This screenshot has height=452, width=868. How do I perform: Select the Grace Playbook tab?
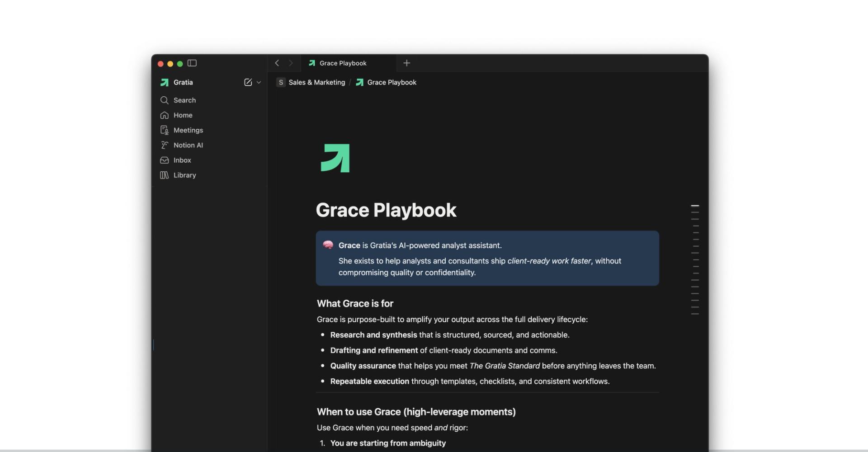click(x=343, y=63)
